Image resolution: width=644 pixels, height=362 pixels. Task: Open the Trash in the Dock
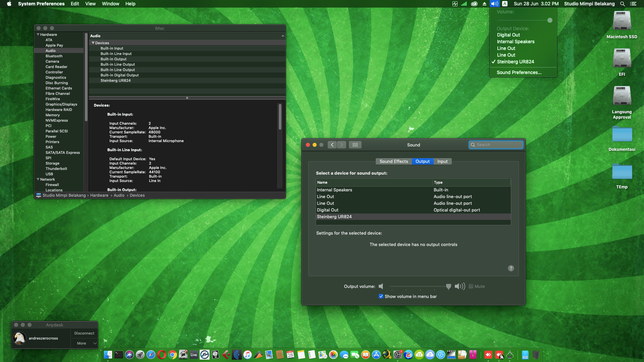[x=536, y=355]
